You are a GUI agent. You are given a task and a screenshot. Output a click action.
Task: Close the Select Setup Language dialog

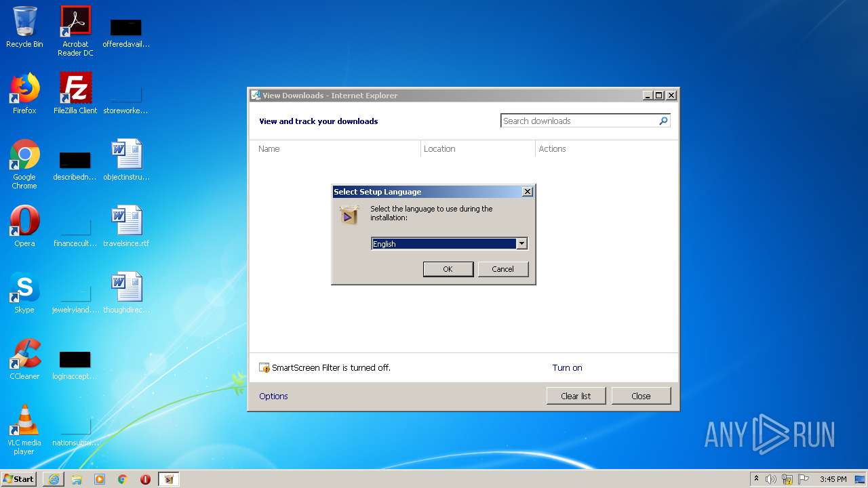click(x=528, y=192)
